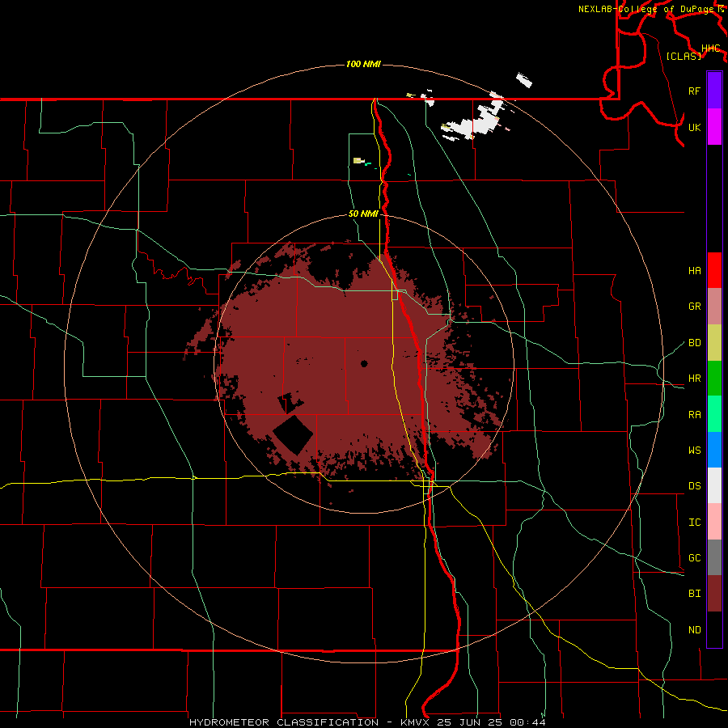Click the 'HA' legend label
Image resolution: width=728 pixels, height=728 pixels.
[695, 270]
